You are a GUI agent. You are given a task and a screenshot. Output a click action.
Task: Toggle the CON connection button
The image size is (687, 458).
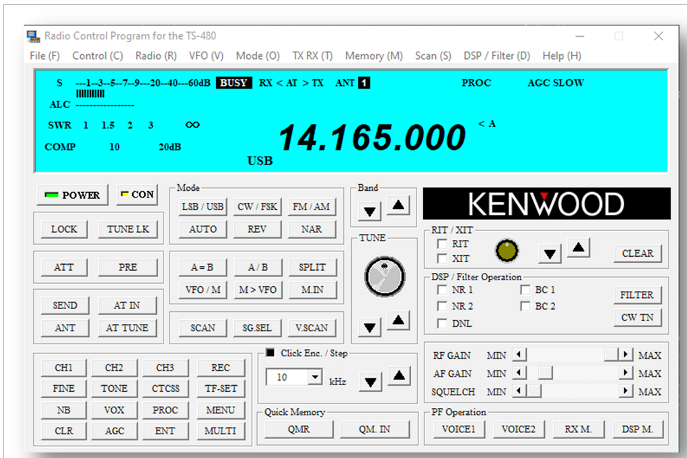coord(137,194)
